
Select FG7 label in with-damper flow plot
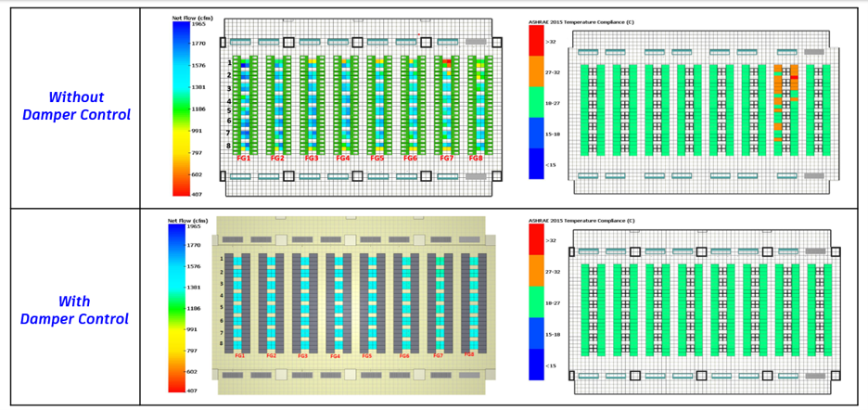tap(439, 355)
